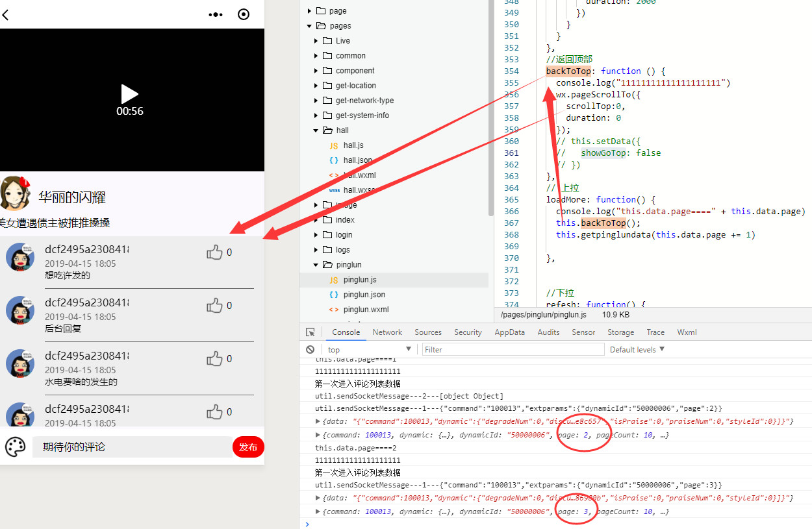Viewport: 812px width, 529px height.
Task: Click the console Filter input field
Action: tap(510, 349)
